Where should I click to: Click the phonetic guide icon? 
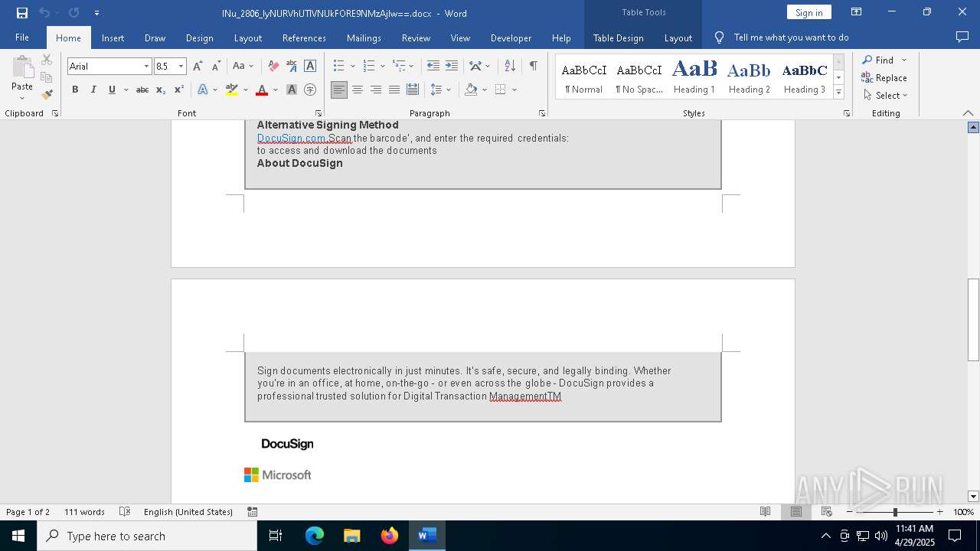(x=292, y=66)
